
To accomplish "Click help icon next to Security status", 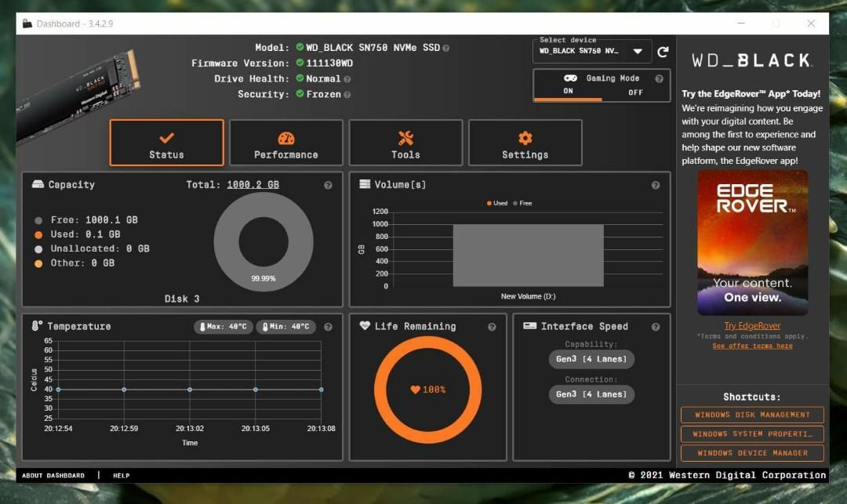I will click(x=347, y=95).
